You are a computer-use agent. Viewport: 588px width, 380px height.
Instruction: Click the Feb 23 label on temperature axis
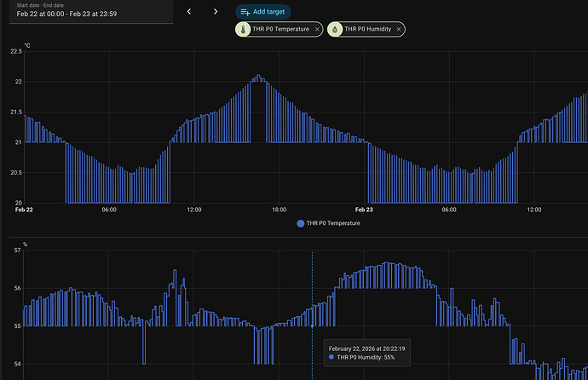point(364,210)
